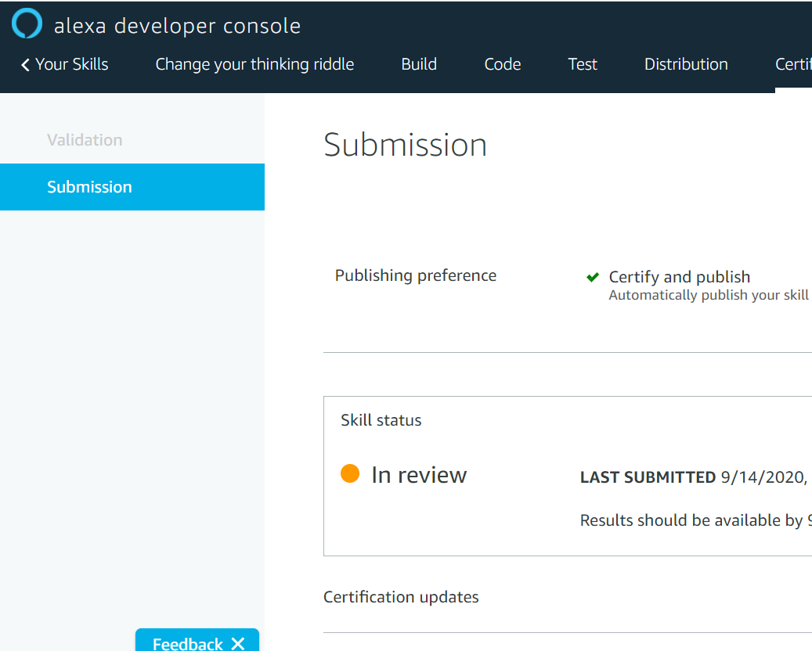
Task: Click Results should be available by text
Action: 695,520
